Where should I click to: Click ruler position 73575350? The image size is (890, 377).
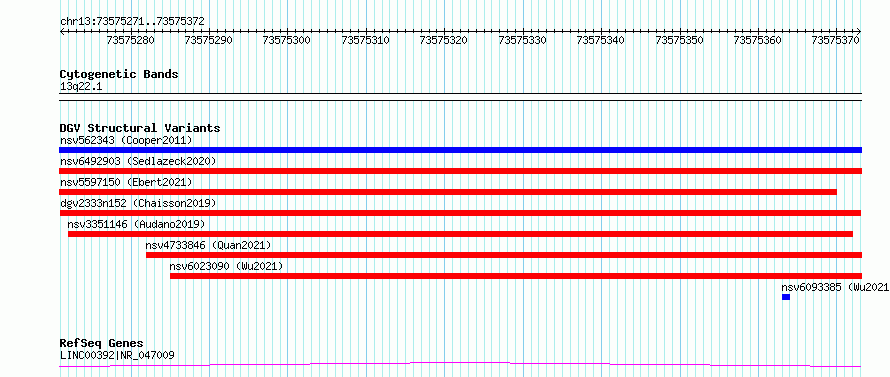point(679,40)
